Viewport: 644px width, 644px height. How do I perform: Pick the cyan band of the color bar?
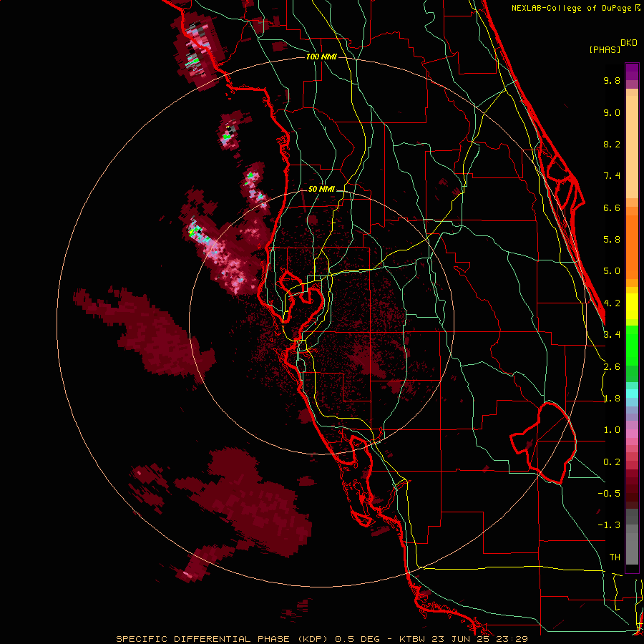(x=632, y=394)
